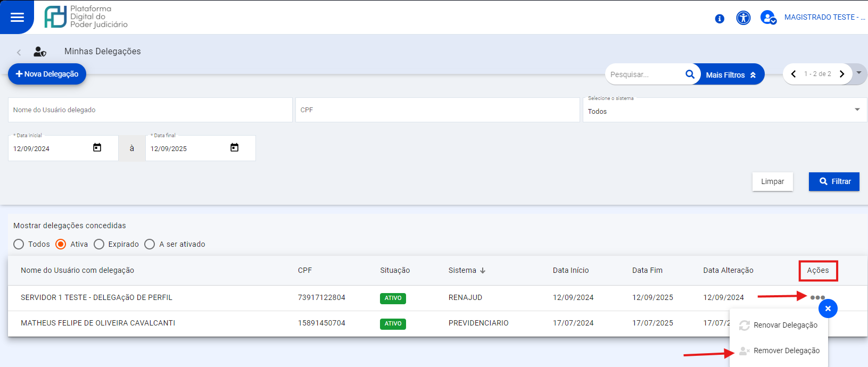Image resolution: width=868 pixels, height=367 pixels.
Task: Click the Nova Delegação button
Action: click(x=47, y=74)
